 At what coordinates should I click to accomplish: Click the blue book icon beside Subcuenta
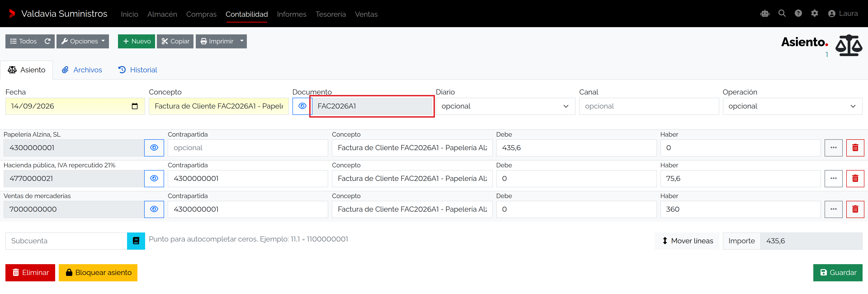(136, 241)
